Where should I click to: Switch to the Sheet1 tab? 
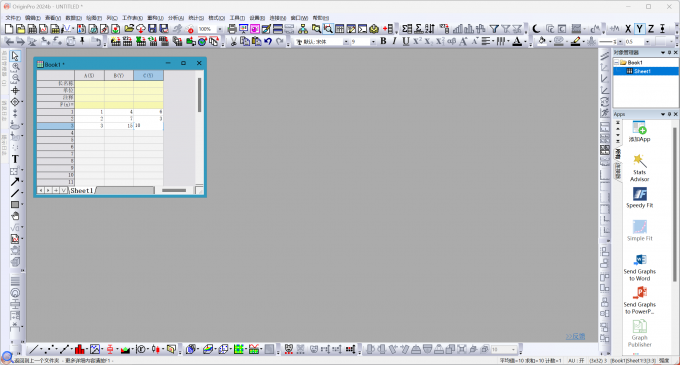[x=82, y=190]
